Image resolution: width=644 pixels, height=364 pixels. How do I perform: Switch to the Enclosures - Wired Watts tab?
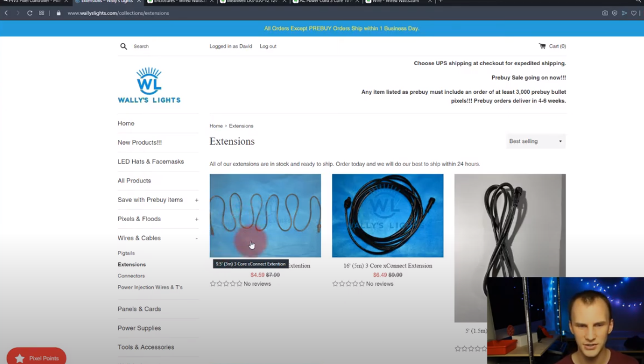point(181,2)
